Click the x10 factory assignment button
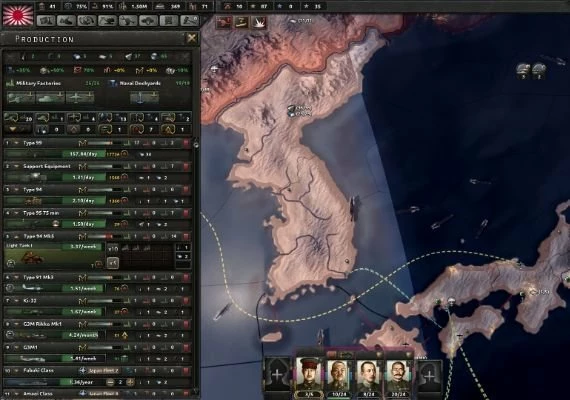 113,249
